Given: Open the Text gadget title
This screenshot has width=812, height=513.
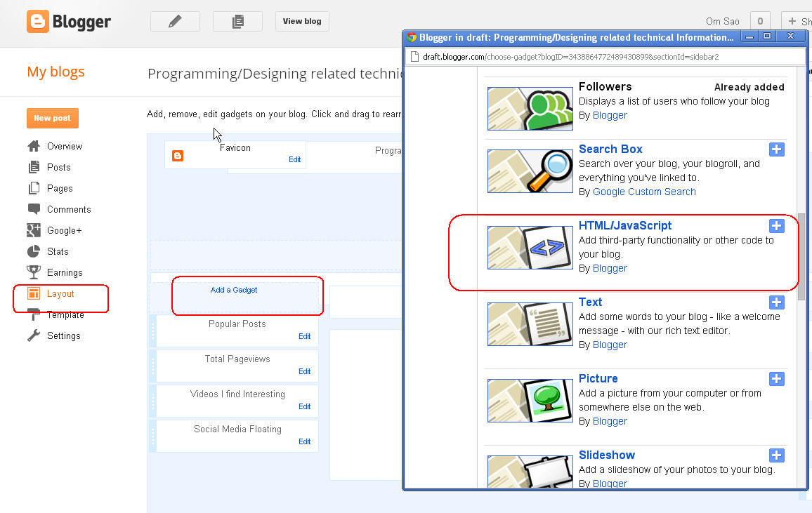Looking at the screenshot, I should click(x=590, y=302).
